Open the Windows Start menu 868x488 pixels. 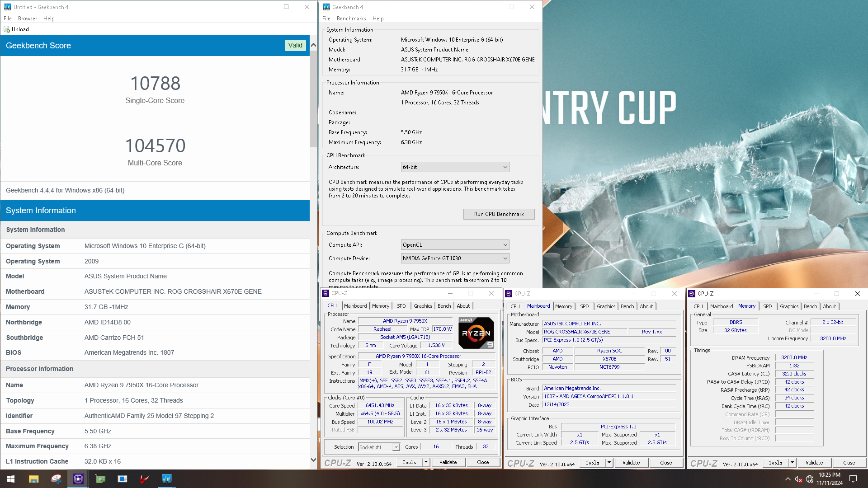(11, 479)
